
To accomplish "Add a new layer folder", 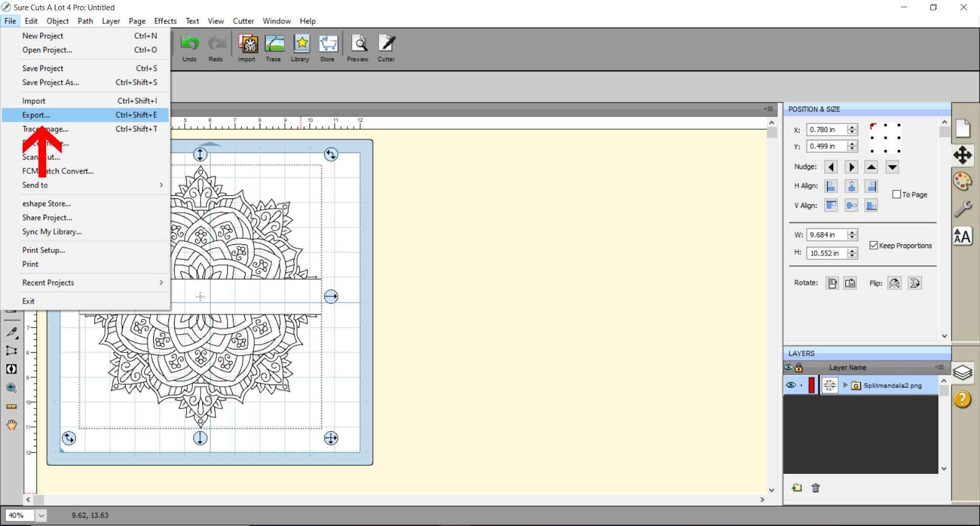I will (797, 488).
